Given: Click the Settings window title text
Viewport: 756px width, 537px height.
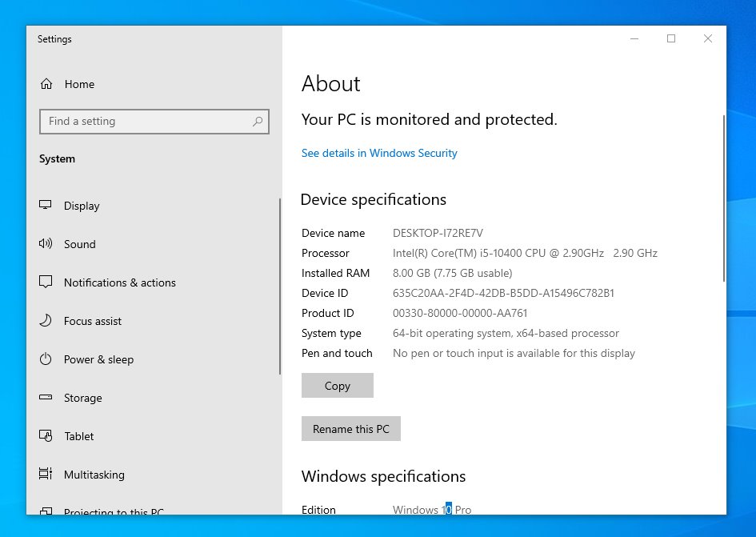Looking at the screenshot, I should [x=54, y=39].
